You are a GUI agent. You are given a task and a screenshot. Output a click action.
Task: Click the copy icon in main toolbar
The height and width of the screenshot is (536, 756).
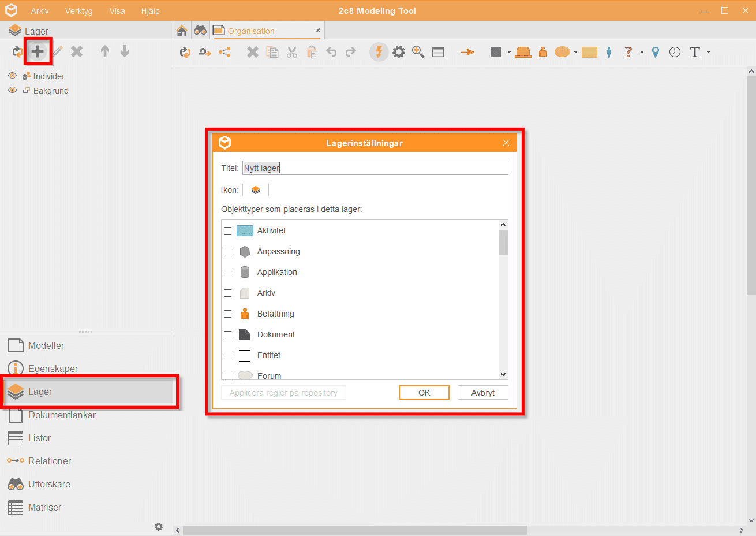pos(272,53)
